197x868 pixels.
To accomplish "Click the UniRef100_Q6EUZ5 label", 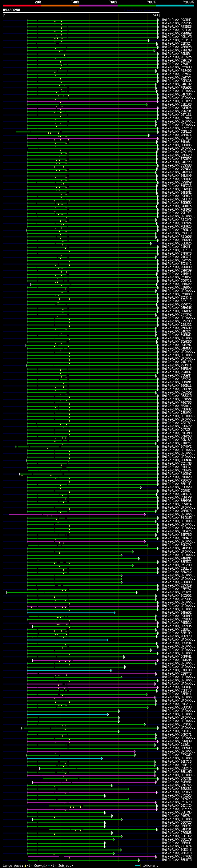I will [x=177, y=511].
